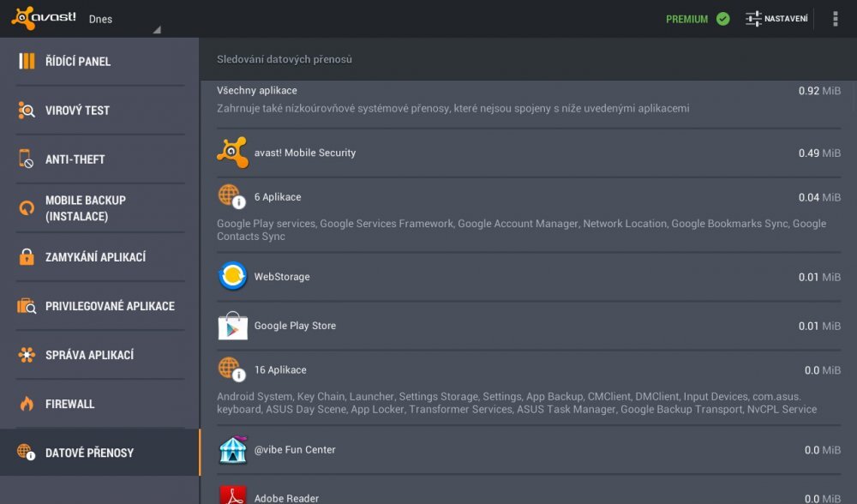The width and height of the screenshot is (857, 504).
Task: Click the avast! Mobile Security app icon
Action: (x=232, y=153)
